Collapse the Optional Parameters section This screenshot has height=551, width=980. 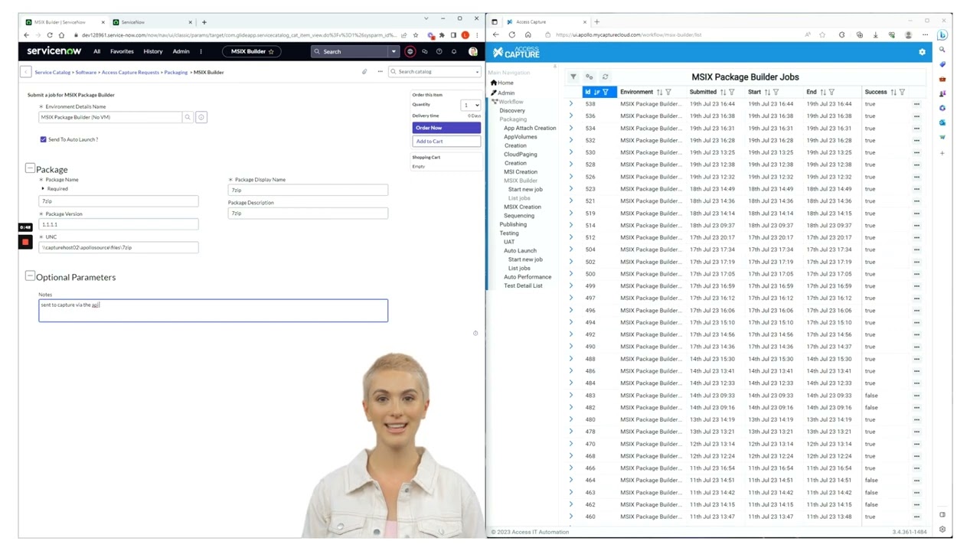point(30,276)
